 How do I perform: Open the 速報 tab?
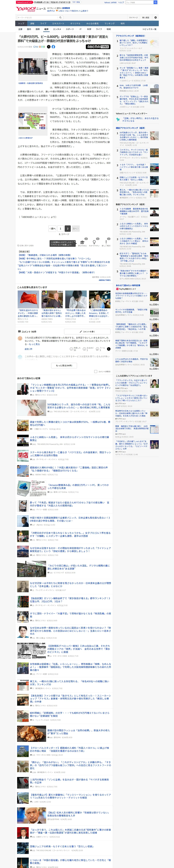coord(32,24)
